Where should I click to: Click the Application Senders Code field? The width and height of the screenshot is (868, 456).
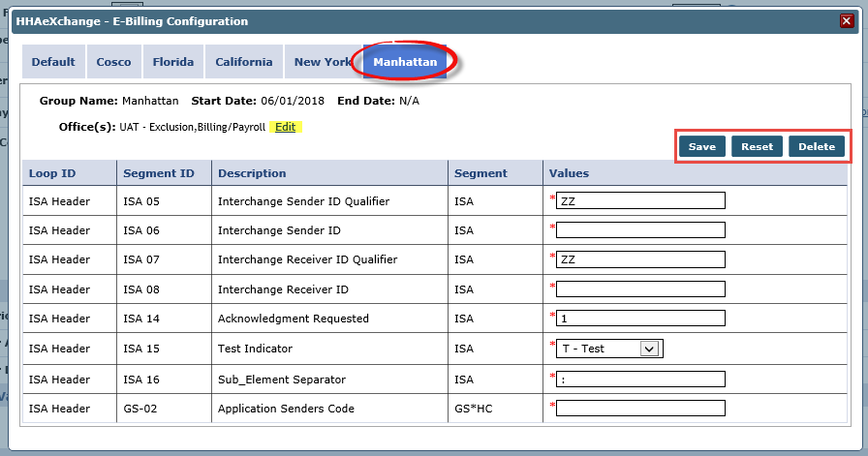640,409
